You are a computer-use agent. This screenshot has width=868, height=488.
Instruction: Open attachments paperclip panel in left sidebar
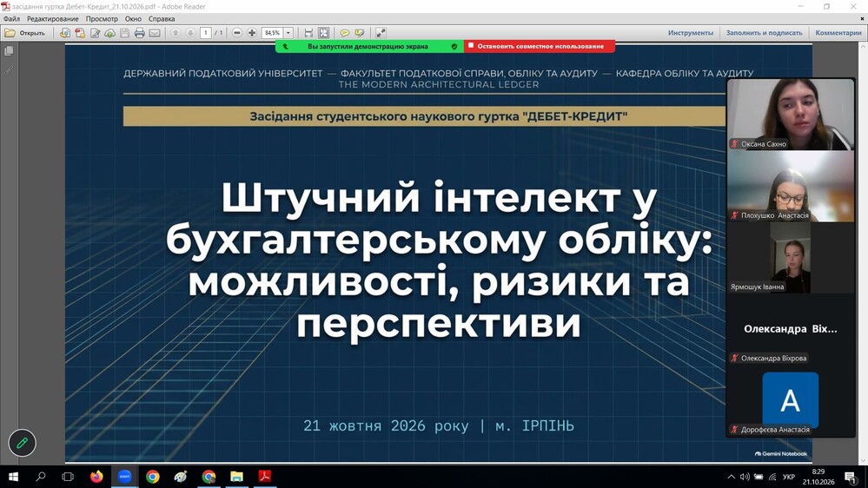pyautogui.click(x=9, y=71)
